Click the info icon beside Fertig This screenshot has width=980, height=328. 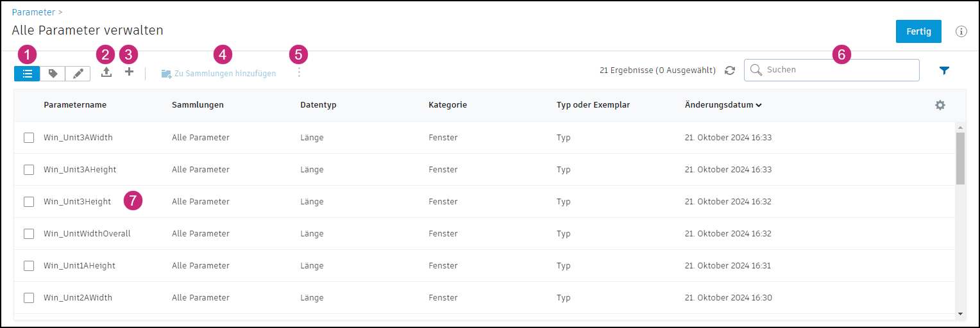click(x=961, y=31)
